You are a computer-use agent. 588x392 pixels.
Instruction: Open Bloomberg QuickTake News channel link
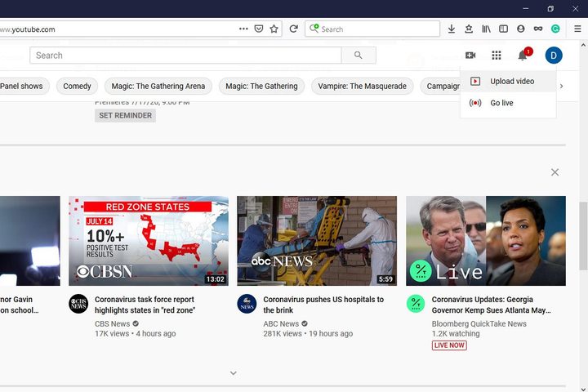(x=479, y=323)
